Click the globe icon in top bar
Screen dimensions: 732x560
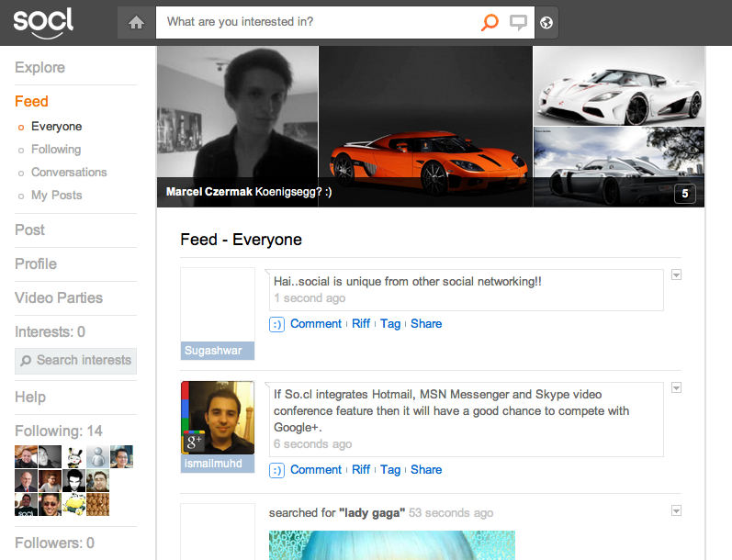(x=546, y=23)
